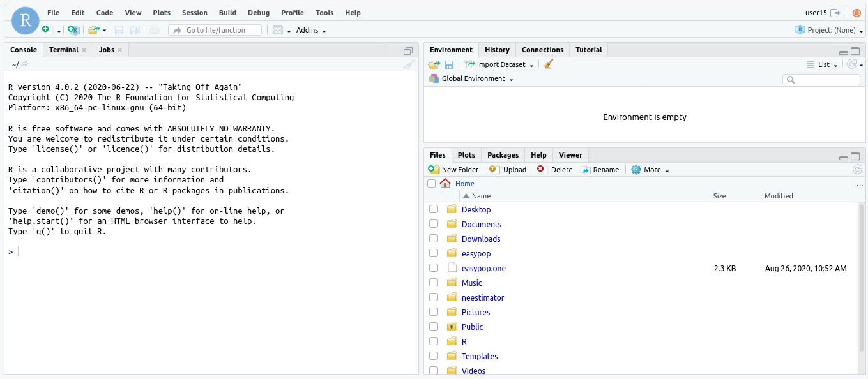This screenshot has height=379, width=868.
Task: Toggle the select-all files checkbox
Action: click(x=432, y=184)
